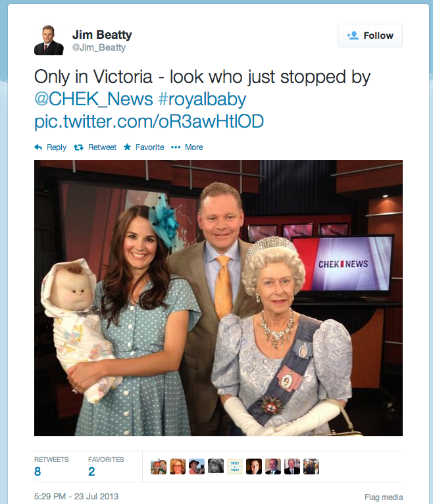Click the Follow button
Image resolution: width=433 pixels, height=504 pixels.
tap(370, 36)
